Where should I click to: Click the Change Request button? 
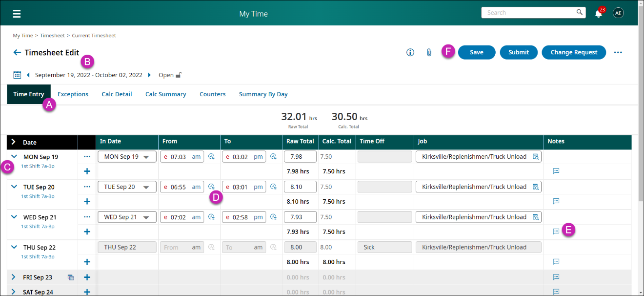(x=574, y=52)
